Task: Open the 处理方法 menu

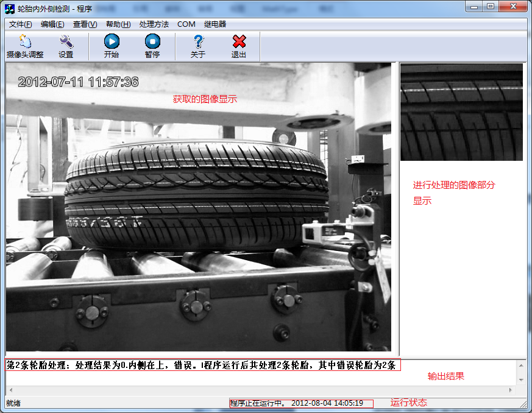Action: pos(154,24)
